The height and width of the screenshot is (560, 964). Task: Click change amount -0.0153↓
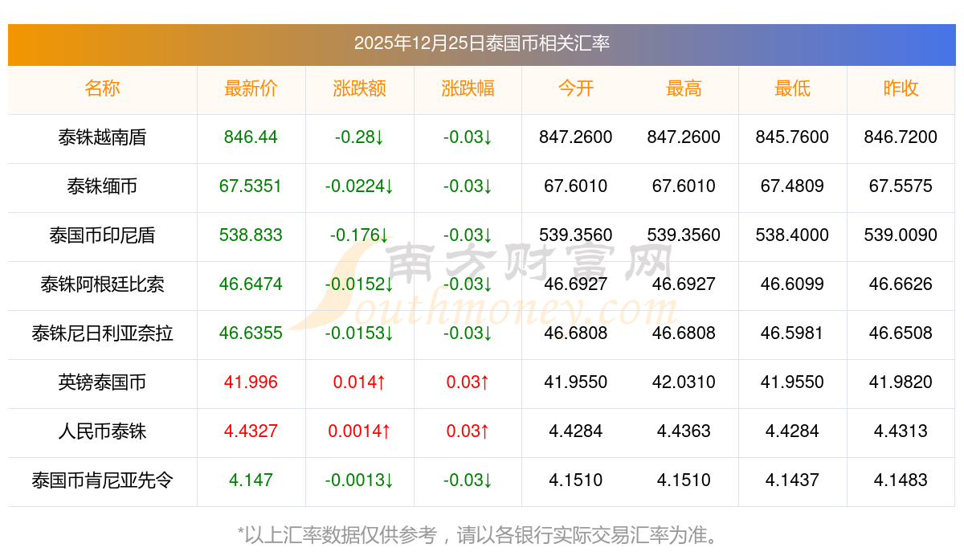(x=359, y=333)
